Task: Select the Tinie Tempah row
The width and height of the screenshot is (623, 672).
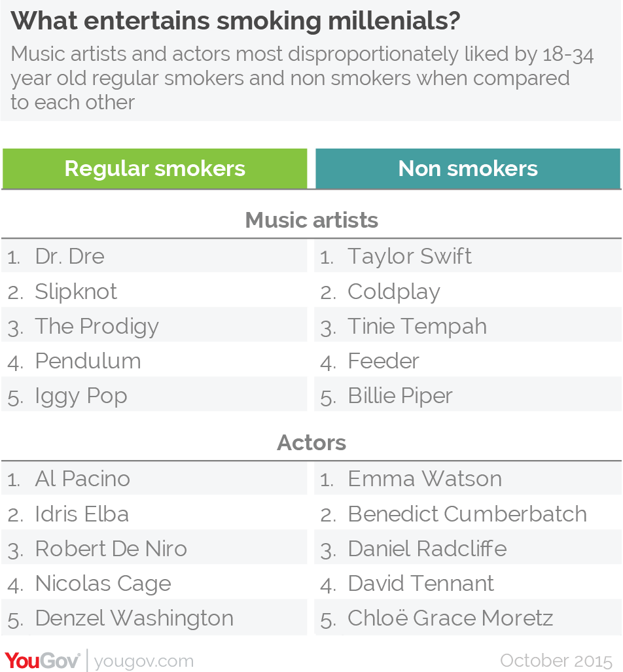Action: [x=468, y=326]
